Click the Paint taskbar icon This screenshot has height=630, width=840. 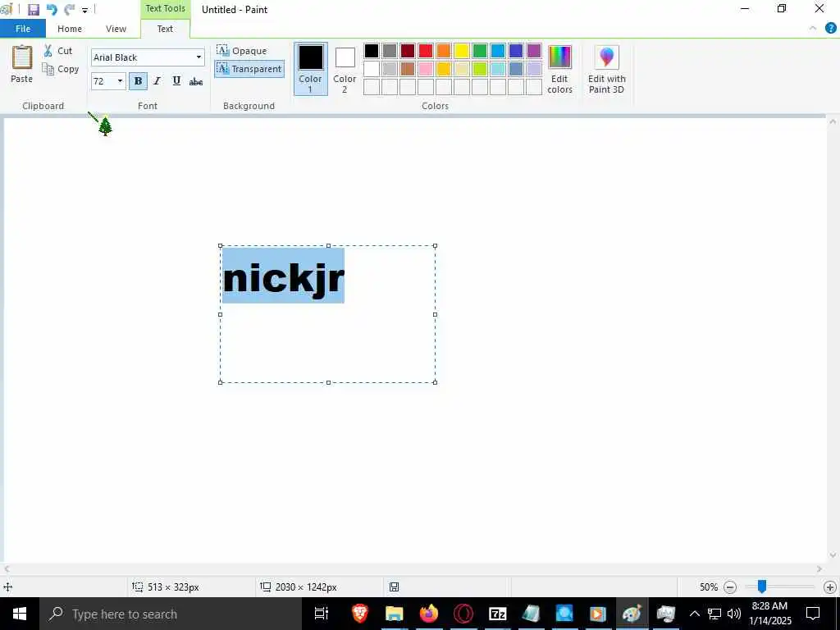click(x=632, y=614)
